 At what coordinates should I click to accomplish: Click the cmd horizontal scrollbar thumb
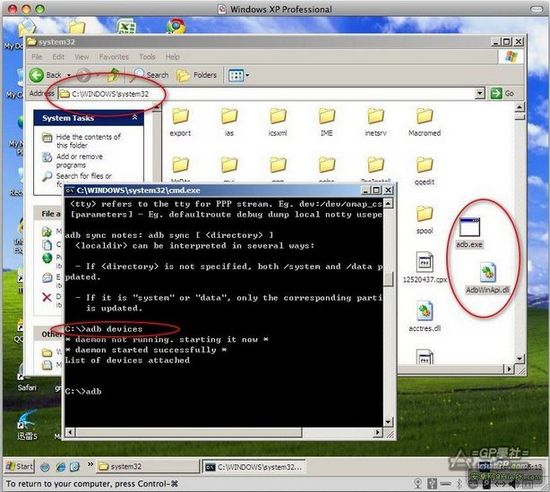pos(188,432)
